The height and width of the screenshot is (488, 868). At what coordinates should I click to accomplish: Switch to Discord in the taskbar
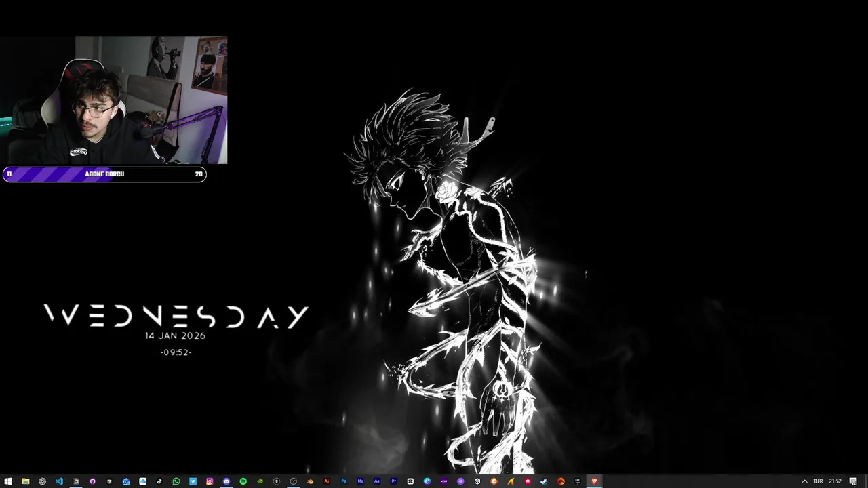tap(226, 481)
